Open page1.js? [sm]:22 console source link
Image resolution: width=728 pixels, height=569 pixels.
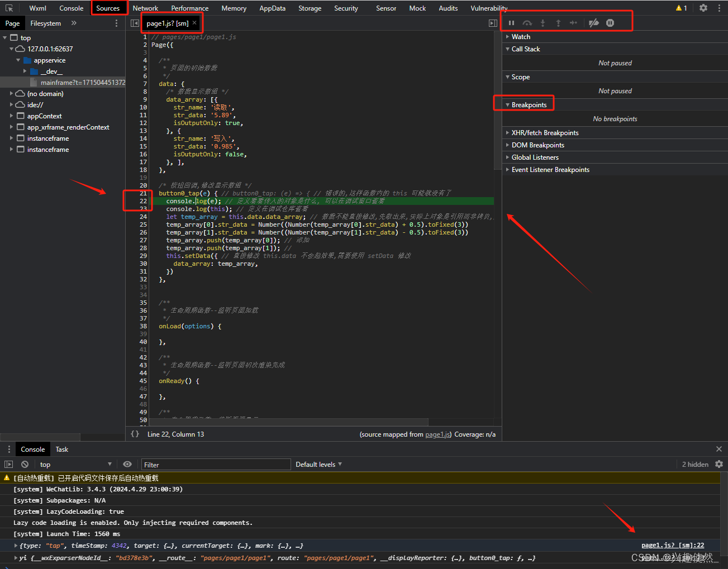673,545
